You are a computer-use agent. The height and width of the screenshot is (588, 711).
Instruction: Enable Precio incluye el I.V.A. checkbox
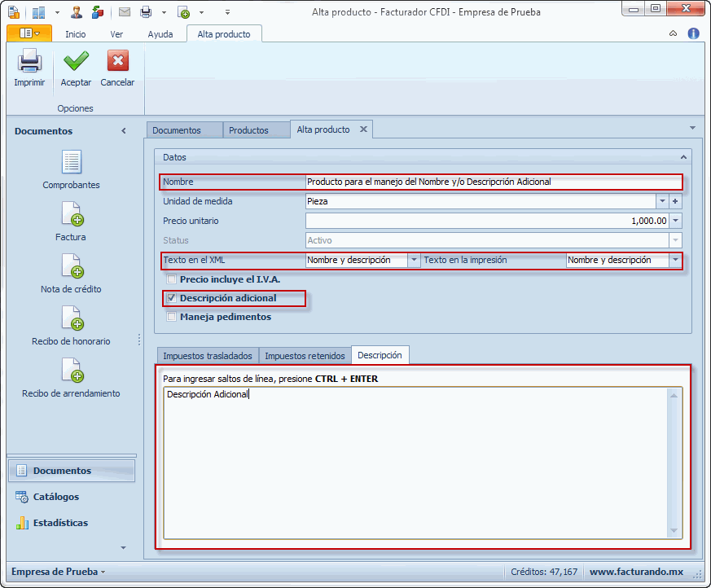[x=172, y=279]
